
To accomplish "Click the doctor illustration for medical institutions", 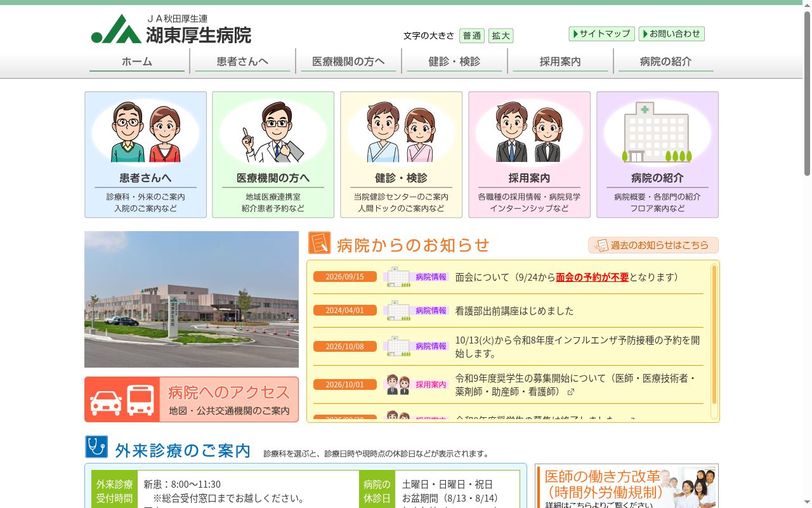I will click(x=273, y=132).
